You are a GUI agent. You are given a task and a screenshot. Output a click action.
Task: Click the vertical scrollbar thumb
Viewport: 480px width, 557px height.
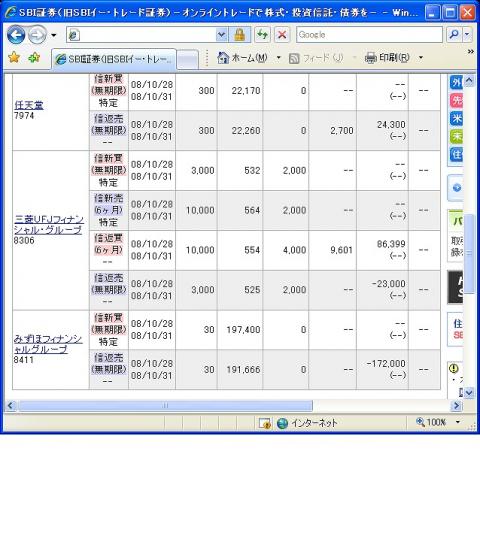tap(469, 253)
